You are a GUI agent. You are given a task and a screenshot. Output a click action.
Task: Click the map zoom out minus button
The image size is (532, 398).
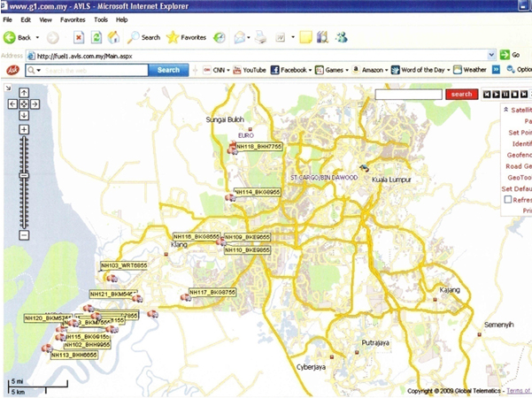click(24, 235)
